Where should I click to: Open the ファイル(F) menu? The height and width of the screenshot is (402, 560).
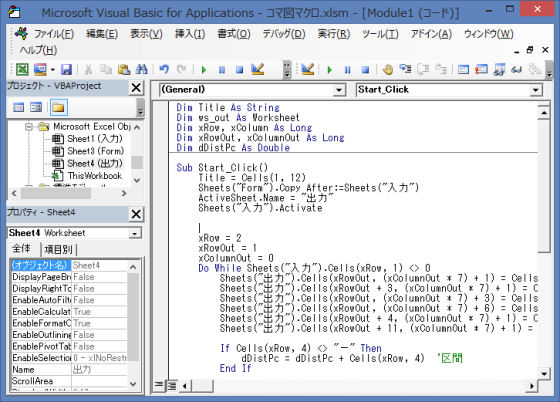point(54,34)
